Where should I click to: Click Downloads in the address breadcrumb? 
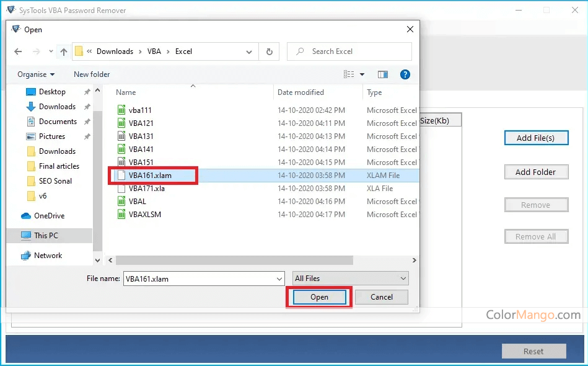coord(115,51)
